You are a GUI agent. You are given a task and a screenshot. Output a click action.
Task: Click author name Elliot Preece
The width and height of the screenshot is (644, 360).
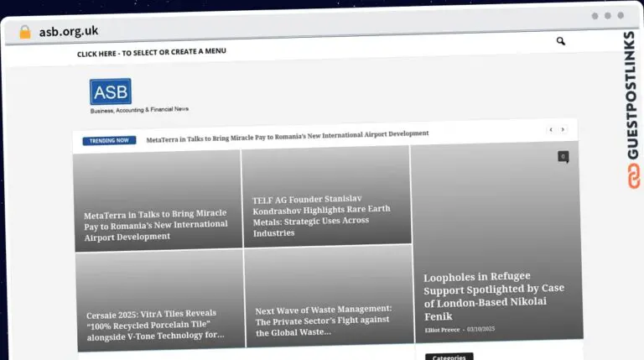(441, 329)
